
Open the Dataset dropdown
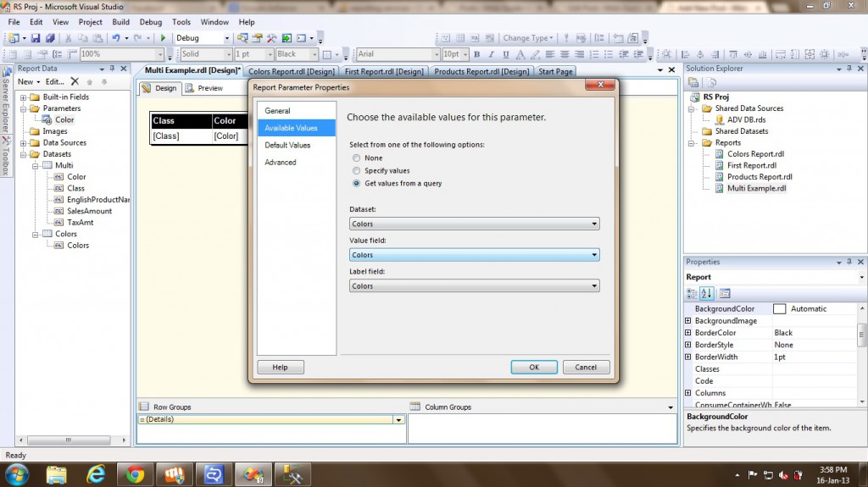(x=474, y=224)
